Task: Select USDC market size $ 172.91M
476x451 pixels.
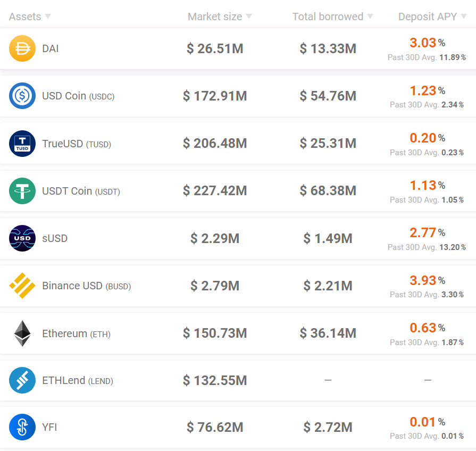Action: click(x=215, y=96)
